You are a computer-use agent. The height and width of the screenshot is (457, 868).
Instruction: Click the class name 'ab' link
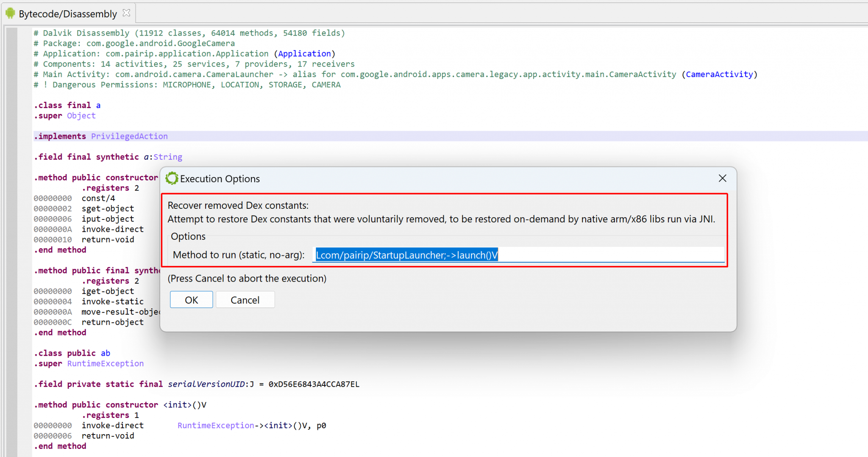(105, 353)
